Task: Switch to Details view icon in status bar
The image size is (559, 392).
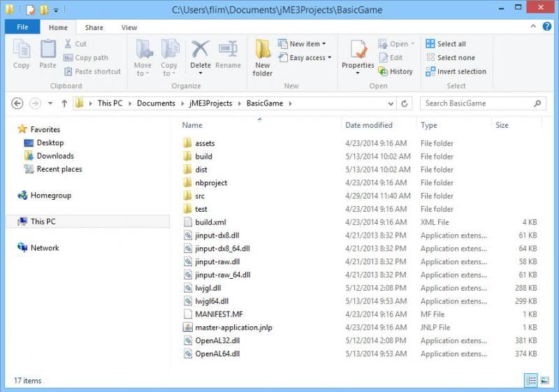Action: pos(531,380)
